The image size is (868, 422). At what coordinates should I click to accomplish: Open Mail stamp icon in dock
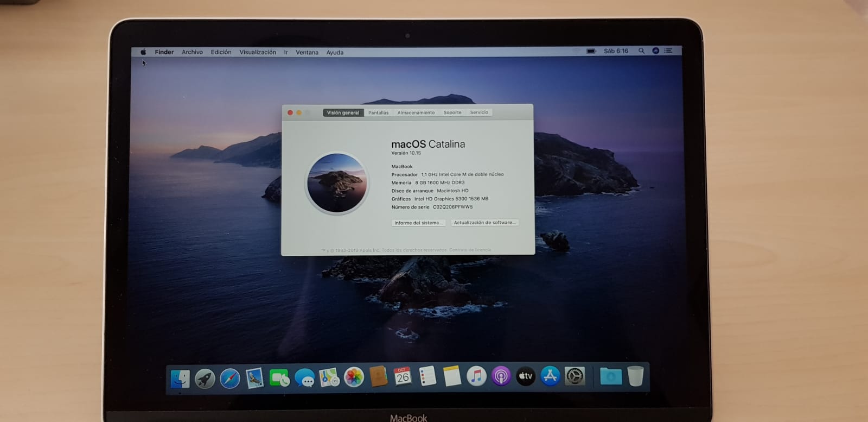(x=254, y=378)
